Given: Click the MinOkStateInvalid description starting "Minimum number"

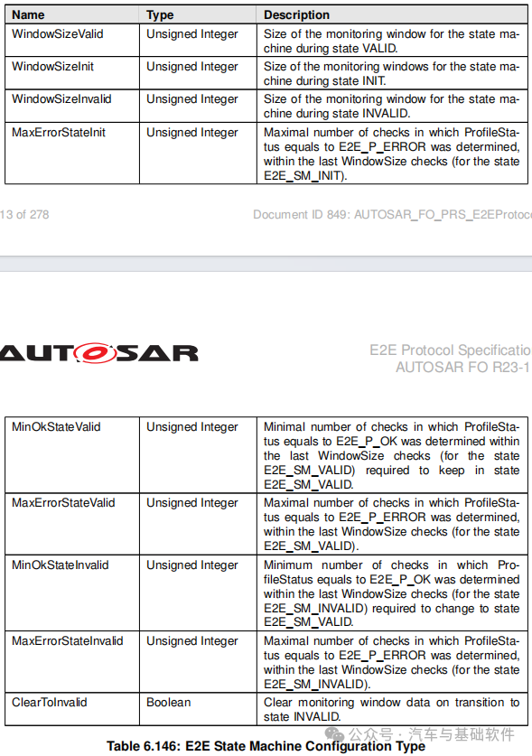Looking at the screenshot, I should [x=392, y=593].
